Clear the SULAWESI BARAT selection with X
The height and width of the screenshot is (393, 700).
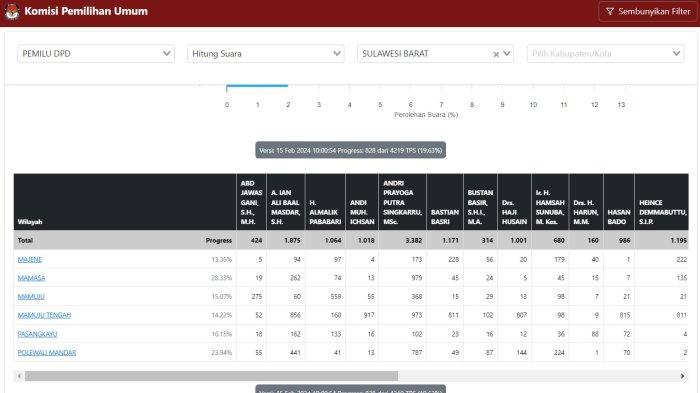(496, 54)
